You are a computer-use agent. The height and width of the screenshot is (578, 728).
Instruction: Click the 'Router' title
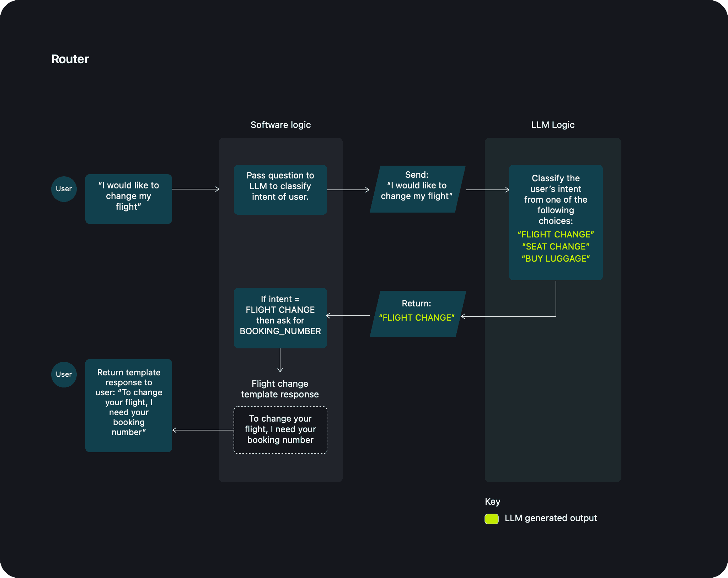70,59
